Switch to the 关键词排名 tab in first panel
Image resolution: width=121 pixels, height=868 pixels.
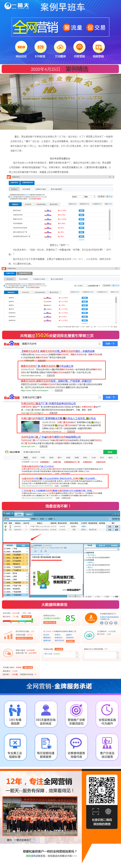(14, 183)
